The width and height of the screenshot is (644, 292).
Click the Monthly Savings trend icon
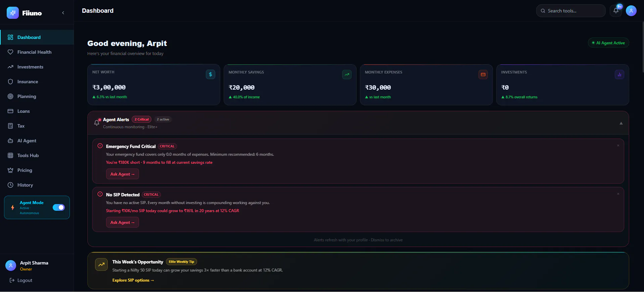pyautogui.click(x=347, y=75)
